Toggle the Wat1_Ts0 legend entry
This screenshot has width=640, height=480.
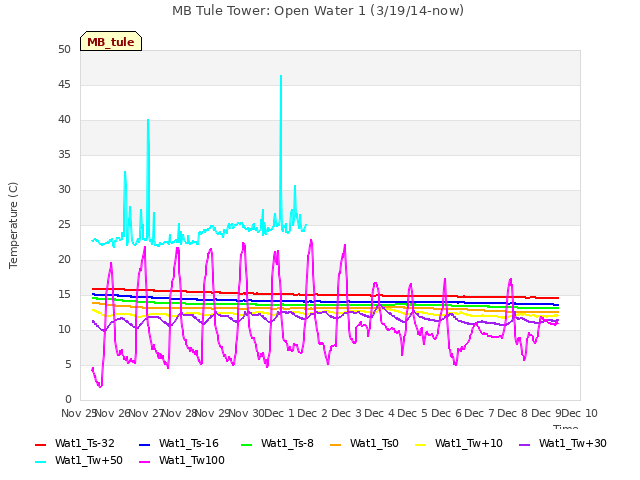pyautogui.click(x=364, y=443)
